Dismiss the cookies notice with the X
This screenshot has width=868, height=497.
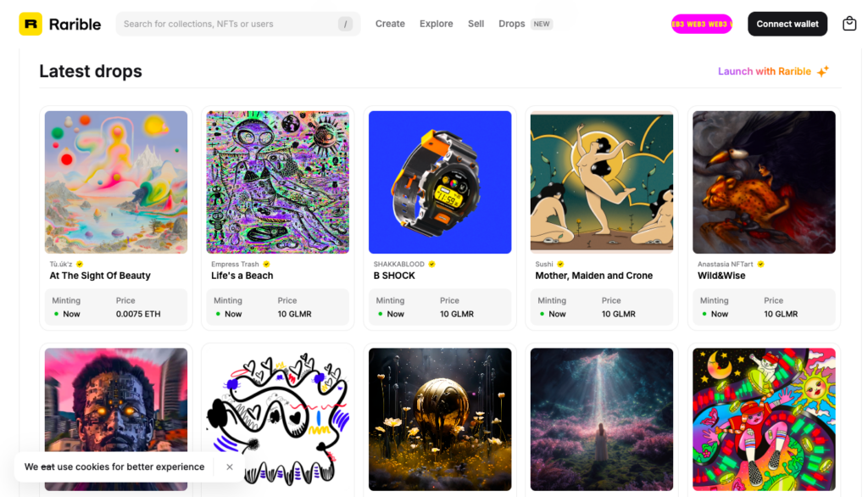click(229, 467)
